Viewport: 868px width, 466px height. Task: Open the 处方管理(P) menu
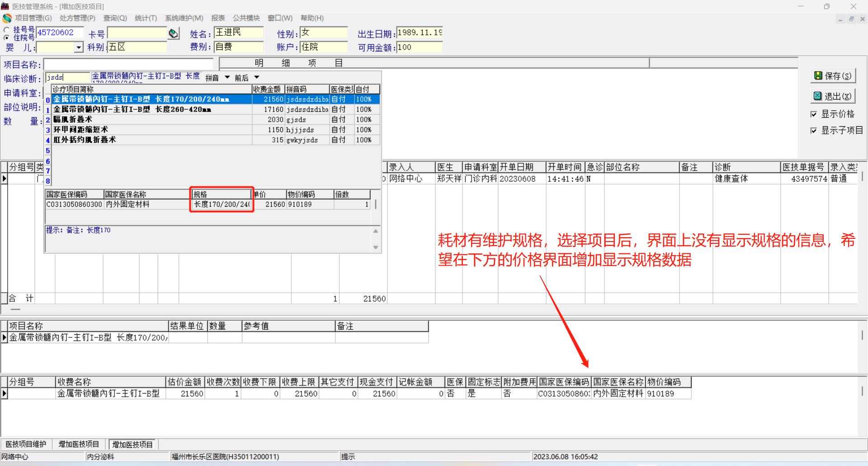(x=77, y=18)
